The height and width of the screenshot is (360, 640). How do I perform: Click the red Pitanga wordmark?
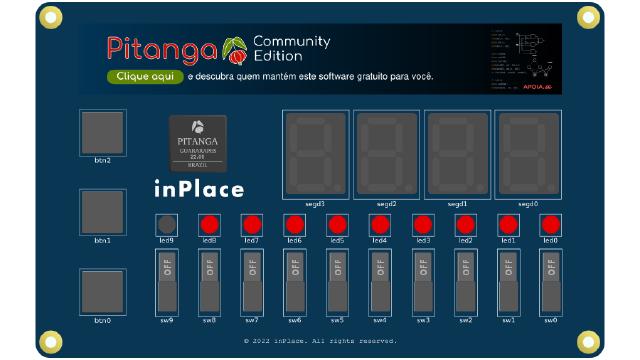coord(162,50)
